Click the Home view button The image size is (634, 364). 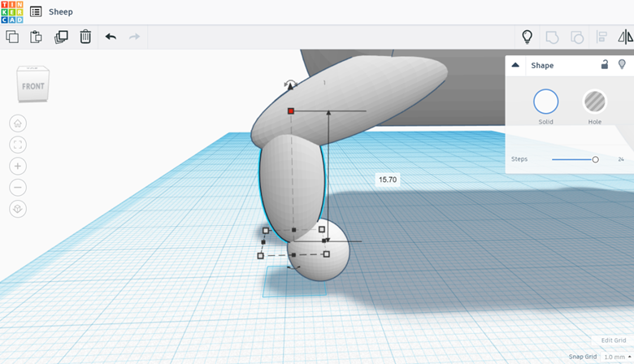tap(18, 123)
